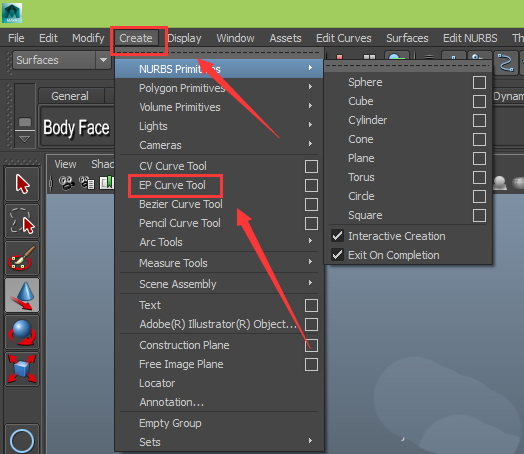Toggle Interactive Creation checkmark
This screenshot has height=454, width=524.
(337, 236)
